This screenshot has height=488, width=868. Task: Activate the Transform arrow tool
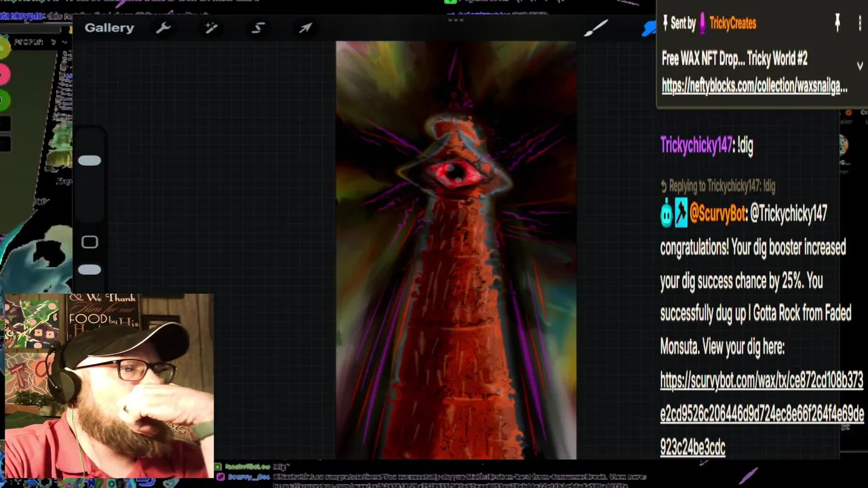(305, 28)
